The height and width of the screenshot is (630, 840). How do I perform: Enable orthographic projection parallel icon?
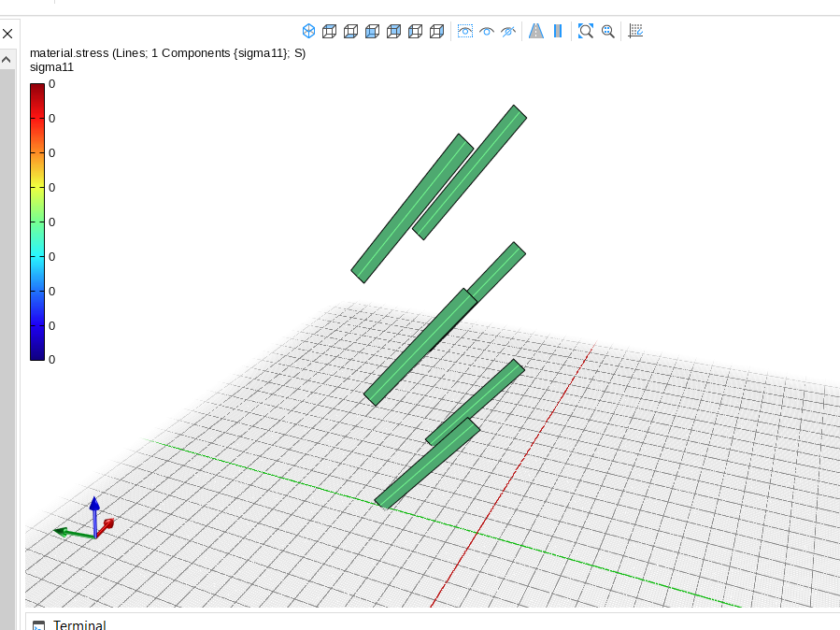click(x=558, y=31)
